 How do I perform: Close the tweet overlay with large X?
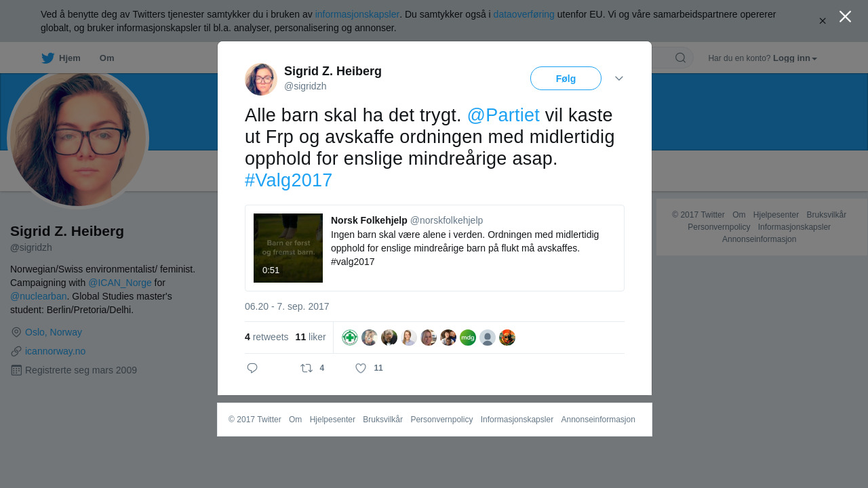pyautogui.click(x=845, y=16)
